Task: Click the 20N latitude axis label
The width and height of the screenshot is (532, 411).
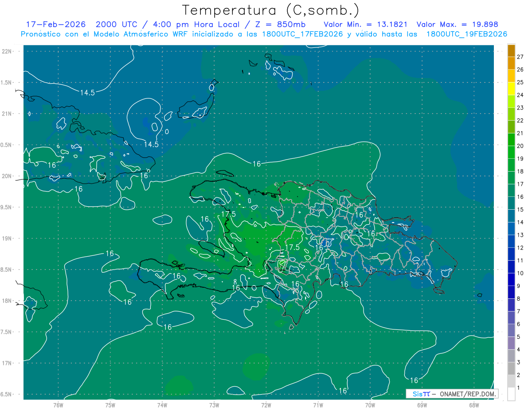Action: [8, 176]
